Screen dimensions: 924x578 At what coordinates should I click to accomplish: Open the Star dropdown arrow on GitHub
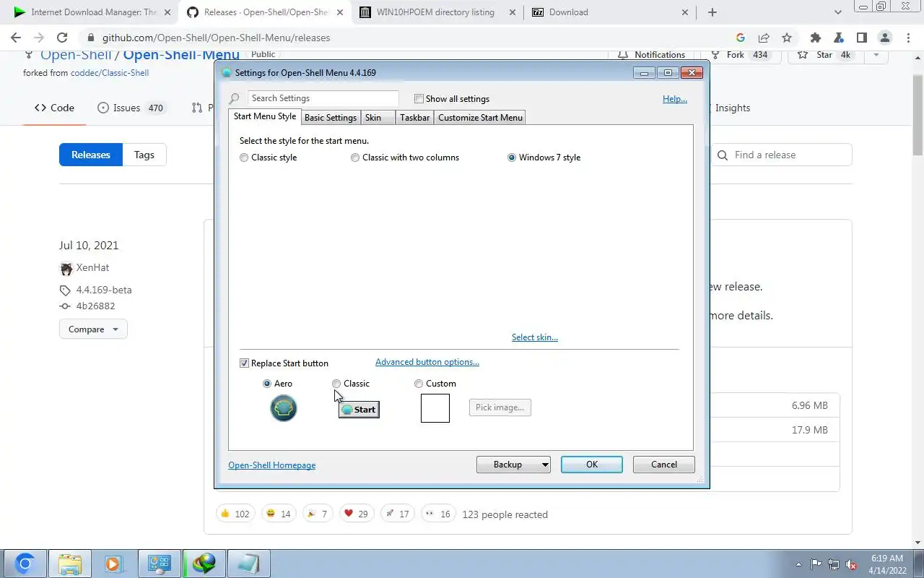tap(876, 55)
